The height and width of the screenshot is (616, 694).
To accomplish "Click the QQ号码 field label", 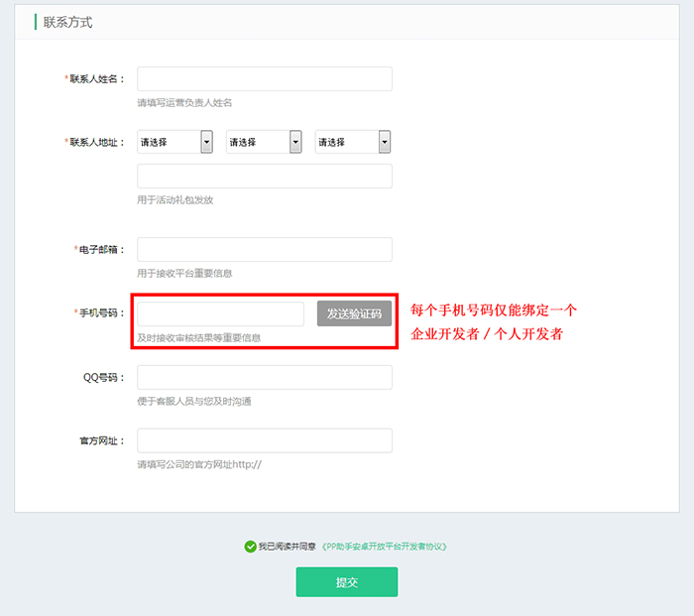I will [104, 377].
